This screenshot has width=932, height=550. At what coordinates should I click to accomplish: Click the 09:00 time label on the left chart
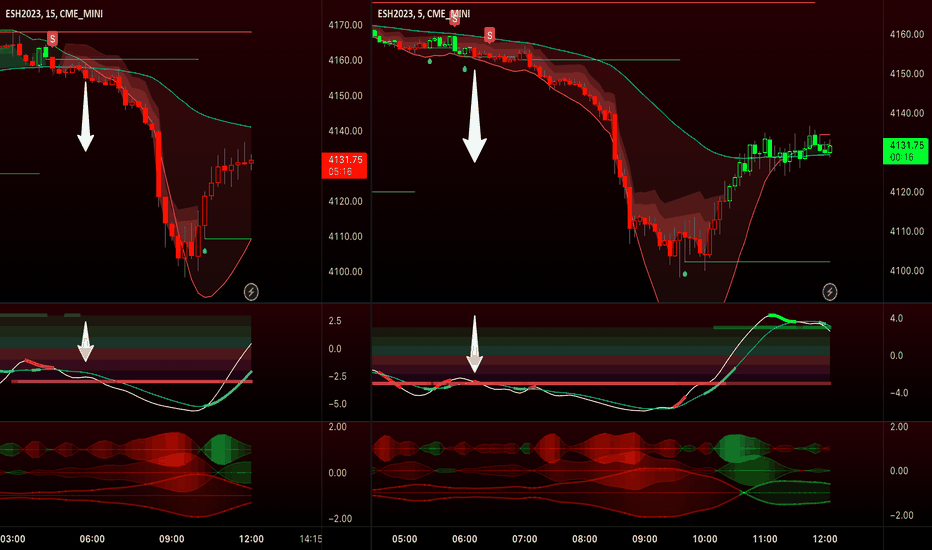(171, 539)
